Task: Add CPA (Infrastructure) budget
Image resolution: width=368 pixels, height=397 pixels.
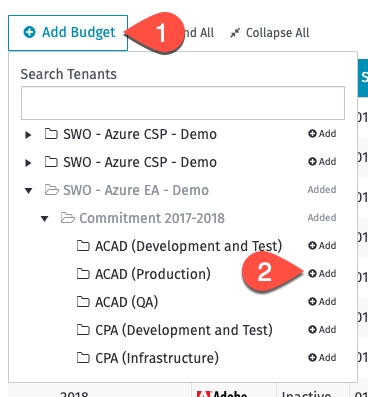Action: click(x=322, y=358)
